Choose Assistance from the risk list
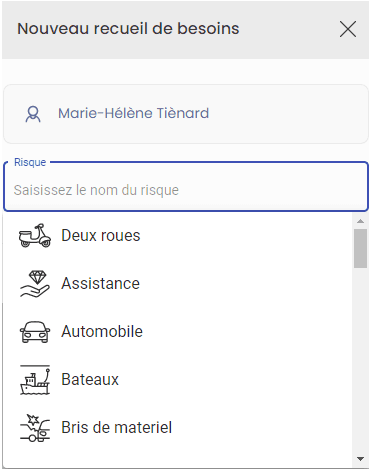Screen dimensions: 371x470 click(177, 284)
